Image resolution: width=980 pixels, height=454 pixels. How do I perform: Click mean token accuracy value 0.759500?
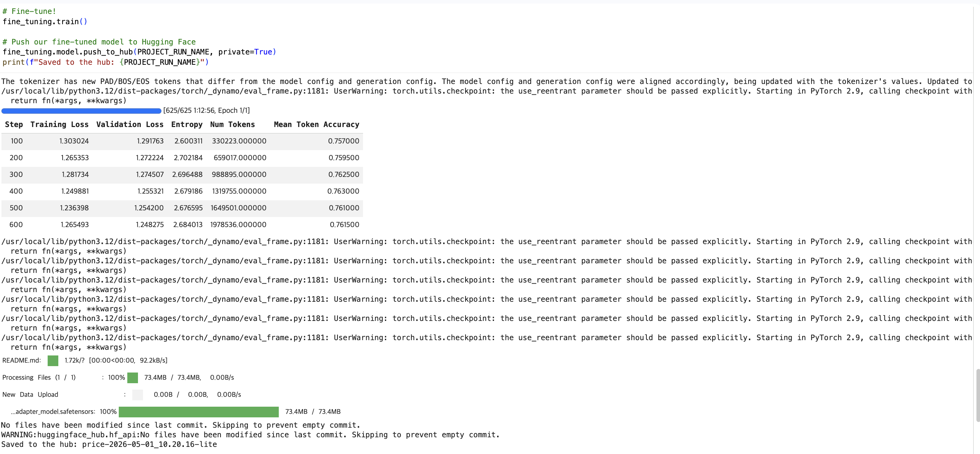344,158
